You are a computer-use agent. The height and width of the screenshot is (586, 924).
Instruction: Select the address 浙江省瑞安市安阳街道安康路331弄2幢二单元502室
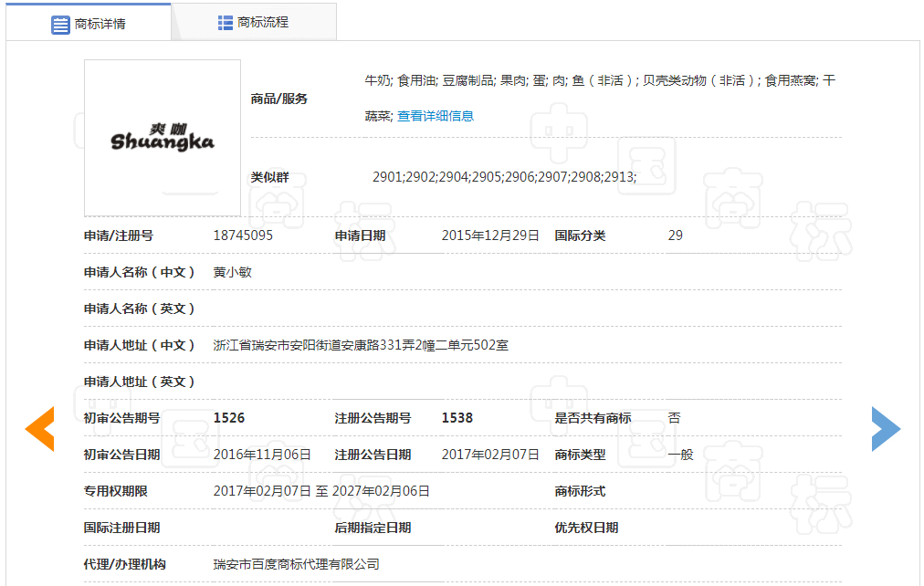(x=361, y=345)
